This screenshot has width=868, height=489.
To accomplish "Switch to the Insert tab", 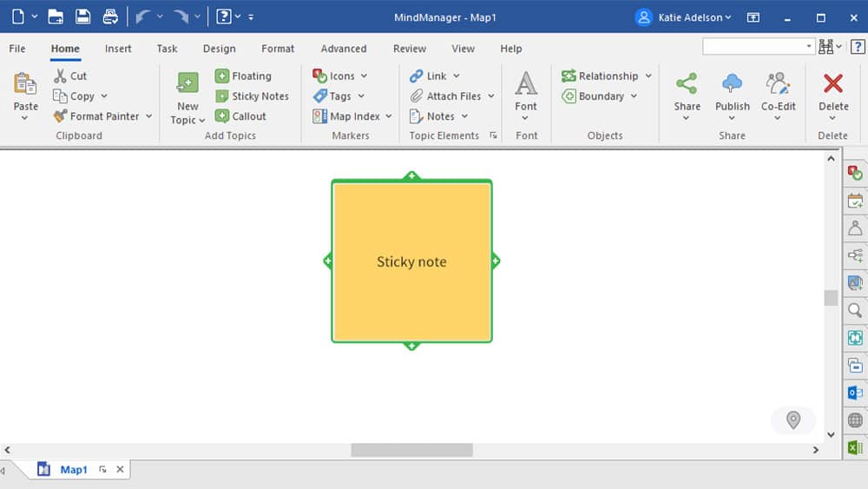I will [x=118, y=49].
